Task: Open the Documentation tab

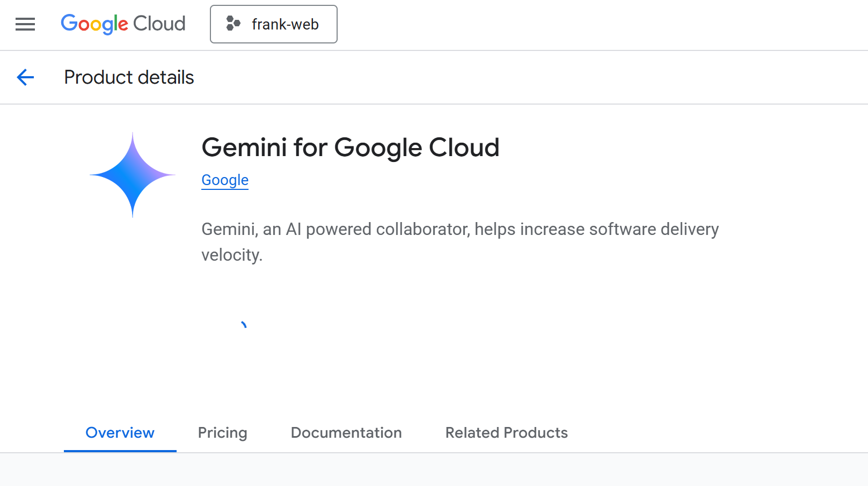Action: (346, 433)
